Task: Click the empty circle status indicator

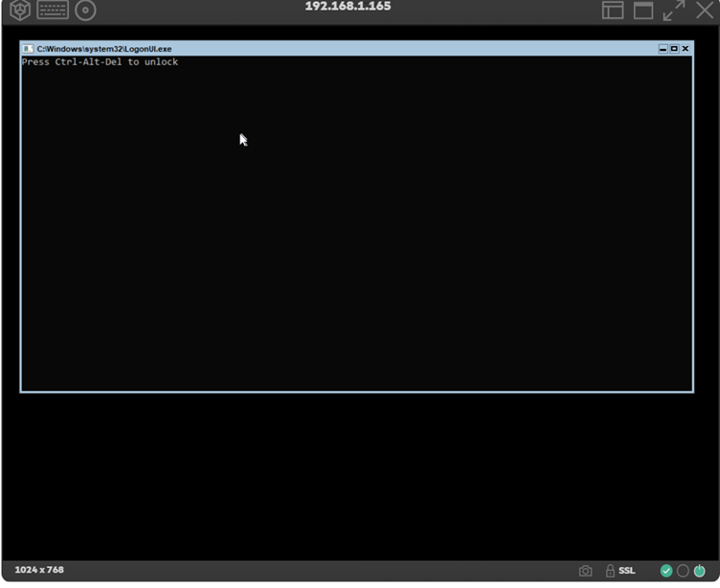Action: pyautogui.click(x=683, y=571)
